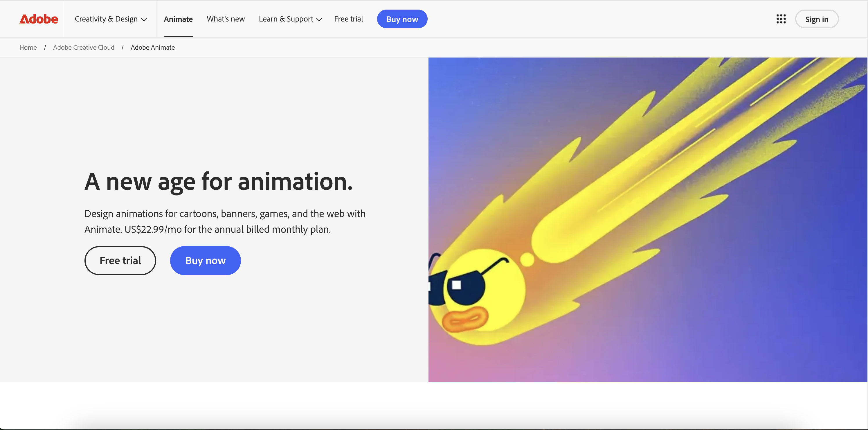Click the Learn & Support chevron arrow
The height and width of the screenshot is (430, 868).
point(319,19)
